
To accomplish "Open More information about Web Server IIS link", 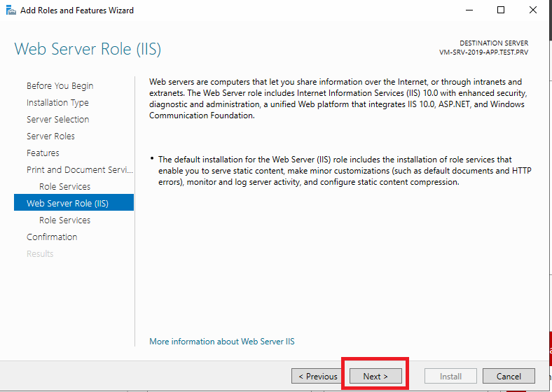I will (222, 342).
